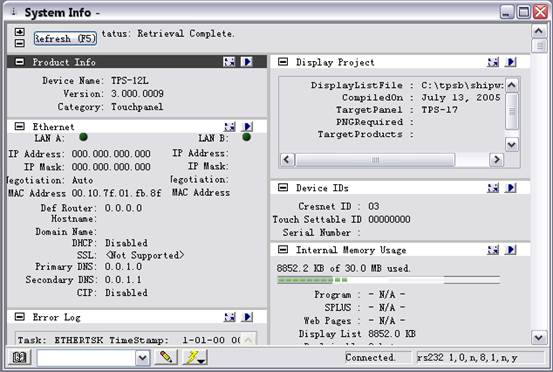The height and width of the screenshot is (372, 553).
Task: Click the Error Log arrow icon
Action: (x=247, y=317)
